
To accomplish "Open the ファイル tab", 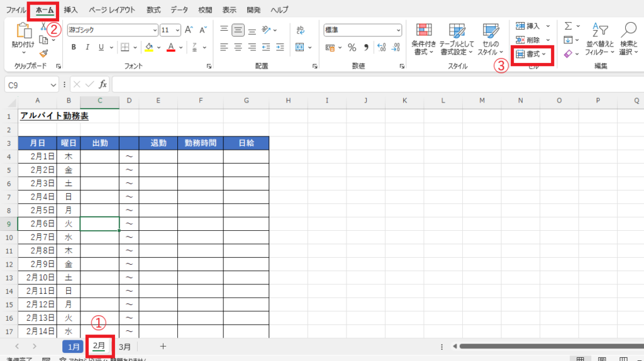I will (16, 10).
